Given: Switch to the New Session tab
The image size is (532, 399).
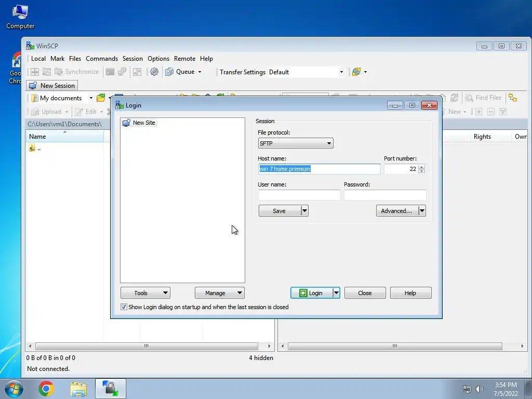Looking at the screenshot, I should 52,86.
